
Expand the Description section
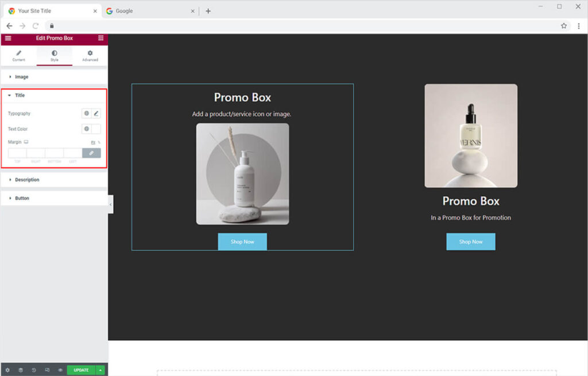click(27, 180)
